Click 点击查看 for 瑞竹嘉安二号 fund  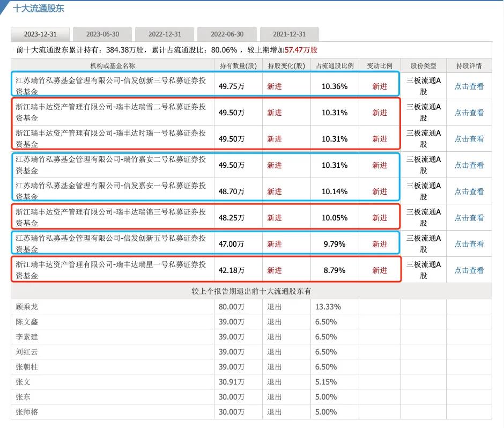[469, 165]
